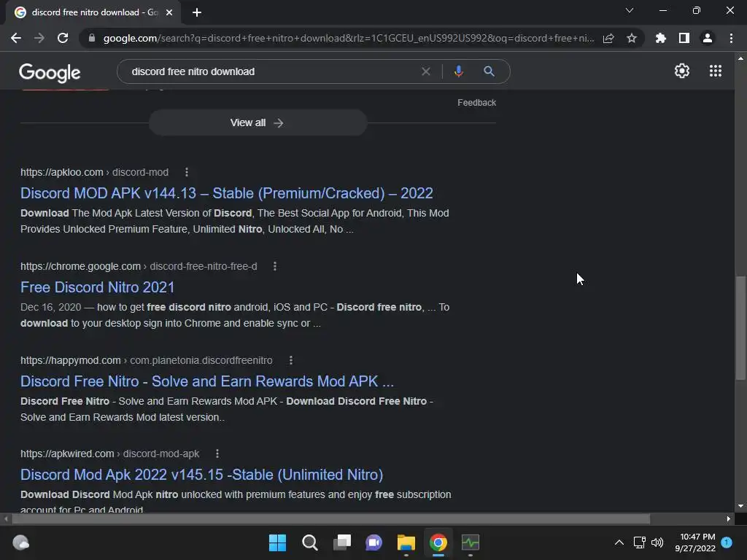
Task: Click the scroll up arrow
Action: pyautogui.click(x=740, y=58)
